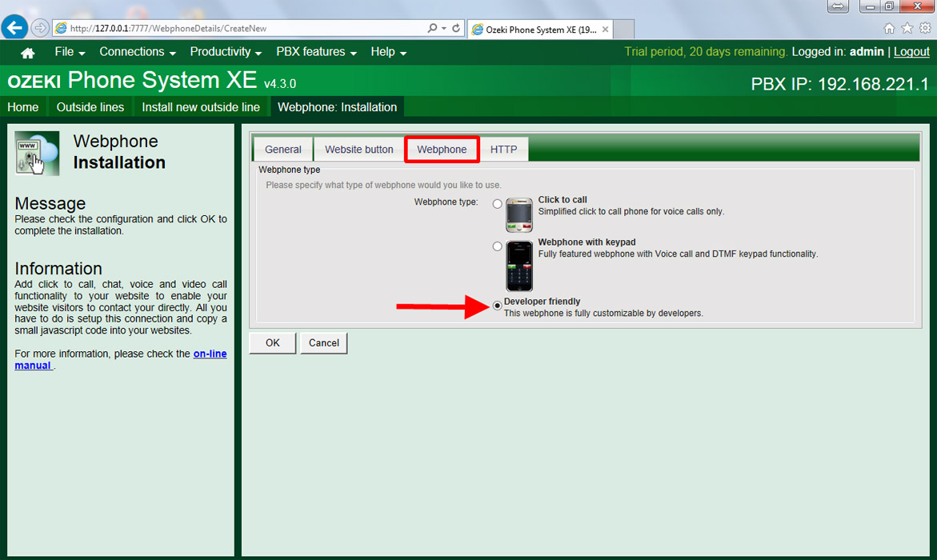This screenshot has height=560, width=937.
Task: Click the Webphone Installation icon image
Action: click(x=37, y=153)
